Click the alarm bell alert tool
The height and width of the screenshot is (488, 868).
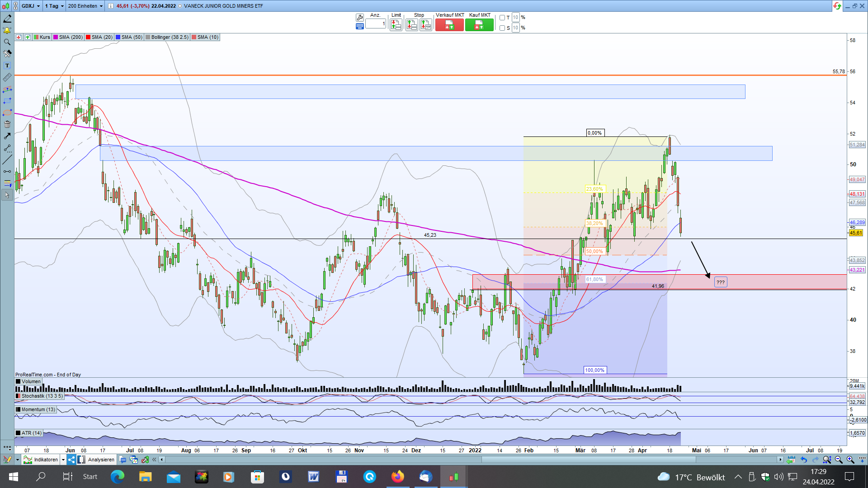7,31
